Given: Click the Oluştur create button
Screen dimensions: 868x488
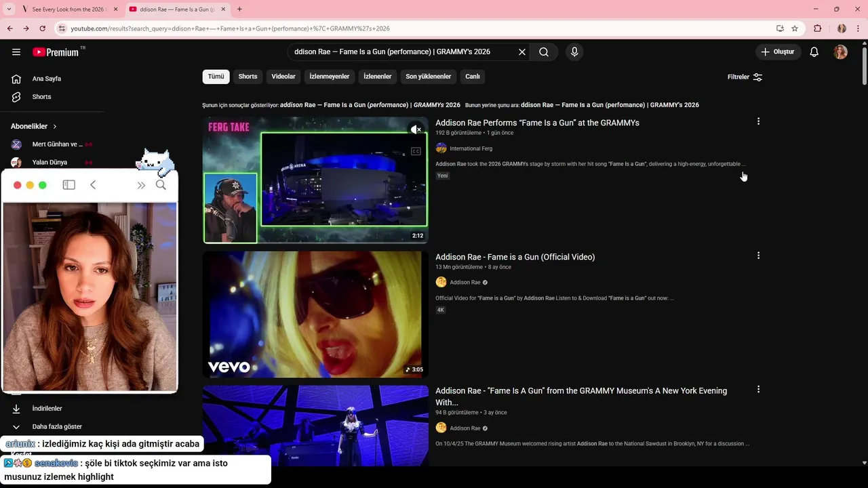Looking at the screenshot, I should tap(778, 52).
